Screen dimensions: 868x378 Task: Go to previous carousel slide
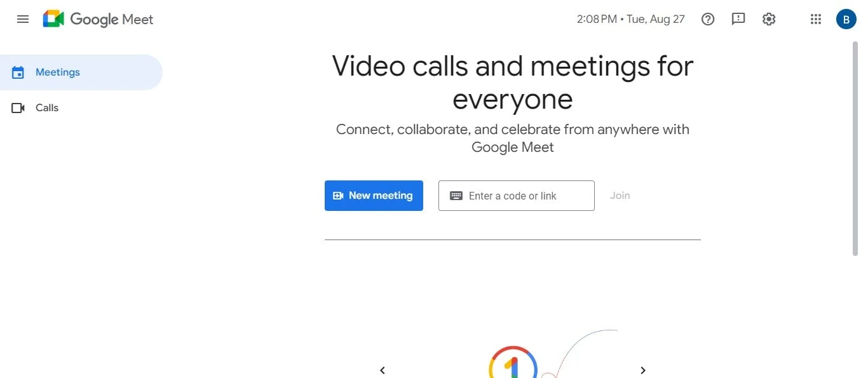click(x=383, y=370)
